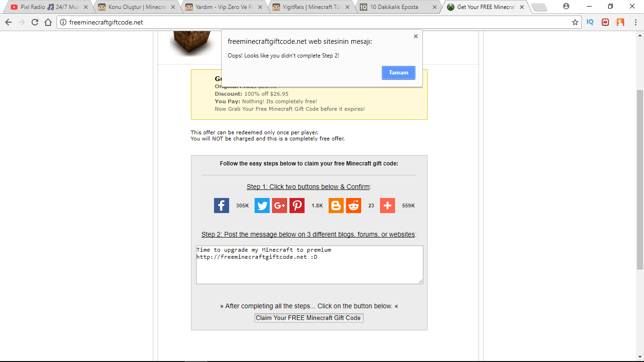Switch to the 10 Dakikalık Eposta tab
Viewport: 644px width, 362px height.
[398, 7]
